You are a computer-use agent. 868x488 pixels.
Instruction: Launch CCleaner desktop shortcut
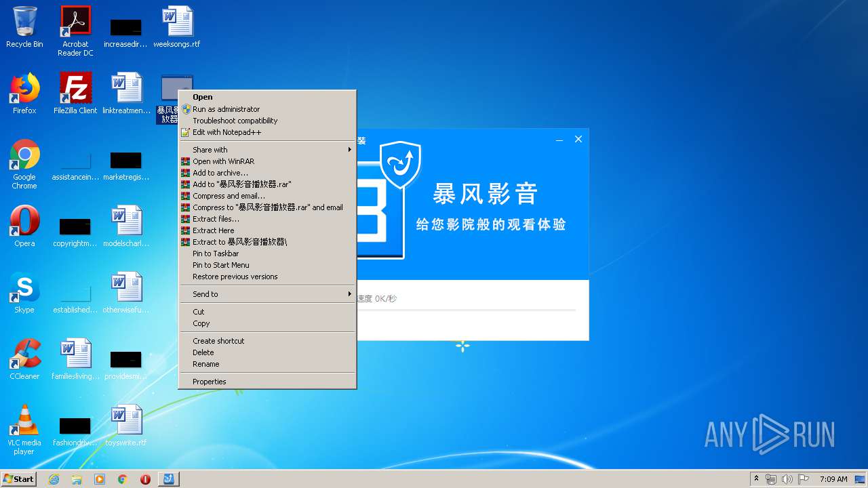tap(24, 359)
